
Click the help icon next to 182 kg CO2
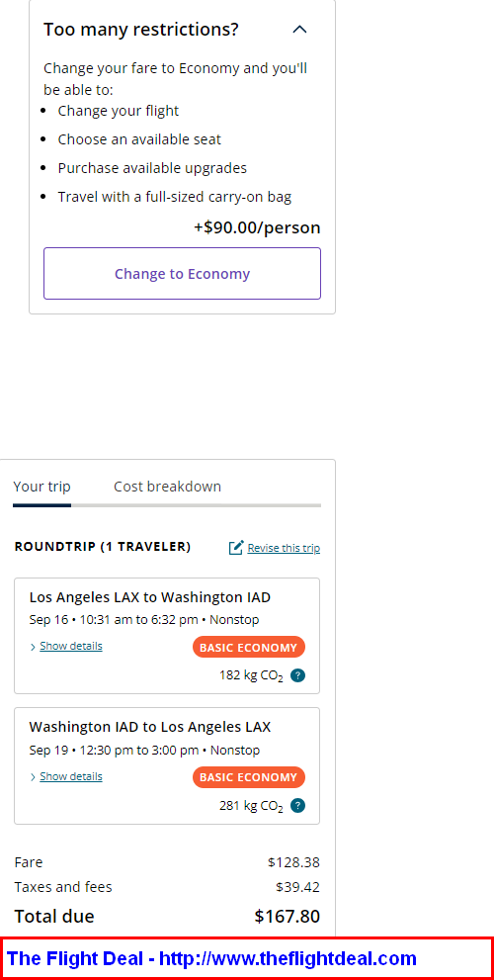pyautogui.click(x=298, y=675)
